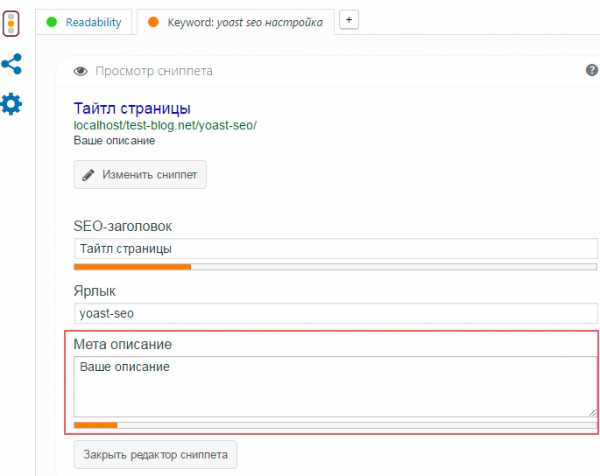Image resolution: width=600 pixels, height=476 pixels.
Task: Click the Мета описание textarea resize handle
Action: click(592, 411)
